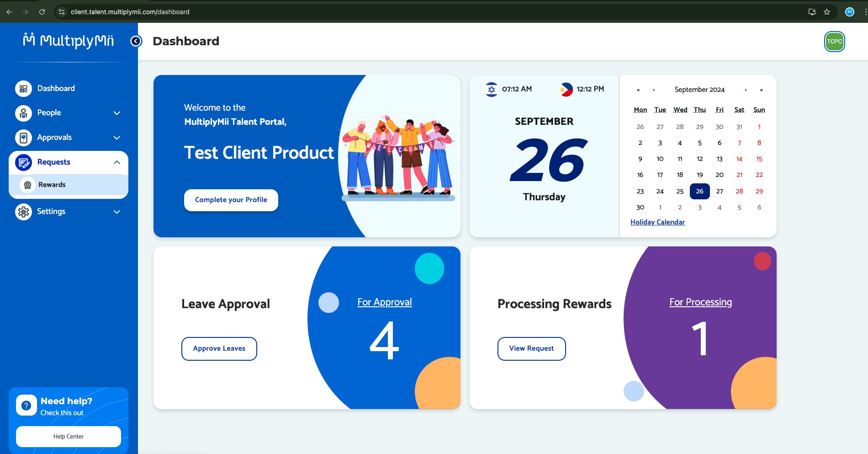
Task: Bookmark this page with star icon
Action: [x=827, y=12]
